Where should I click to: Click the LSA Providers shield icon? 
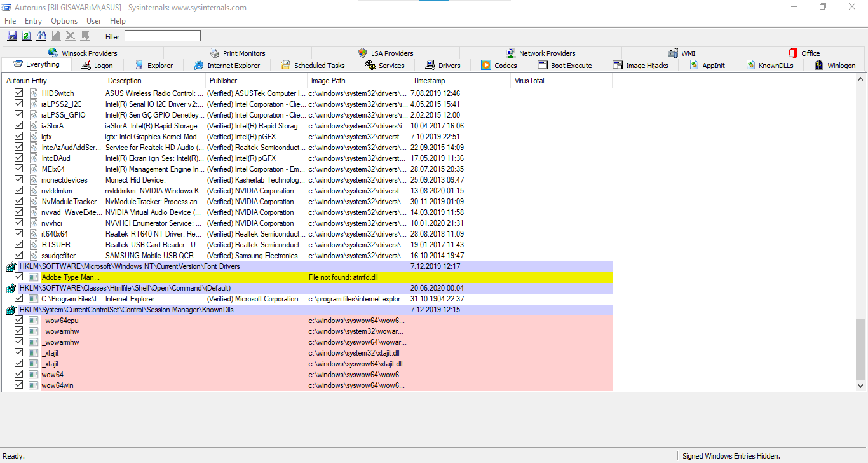click(363, 53)
